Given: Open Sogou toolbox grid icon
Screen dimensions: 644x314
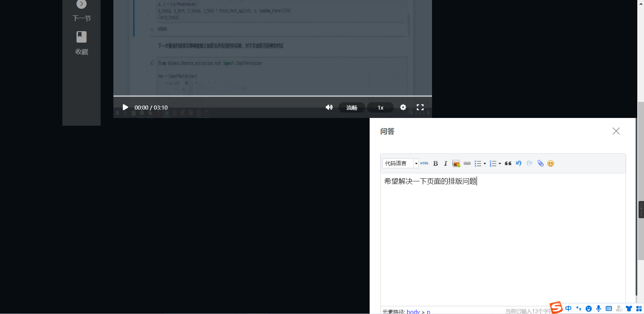Looking at the screenshot, I should 639,308.
